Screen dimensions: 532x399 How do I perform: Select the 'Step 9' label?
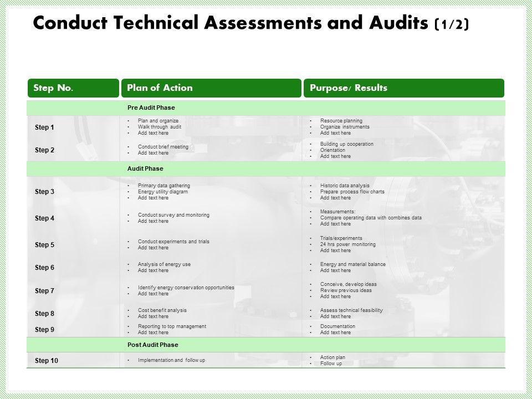(x=44, y=329)
